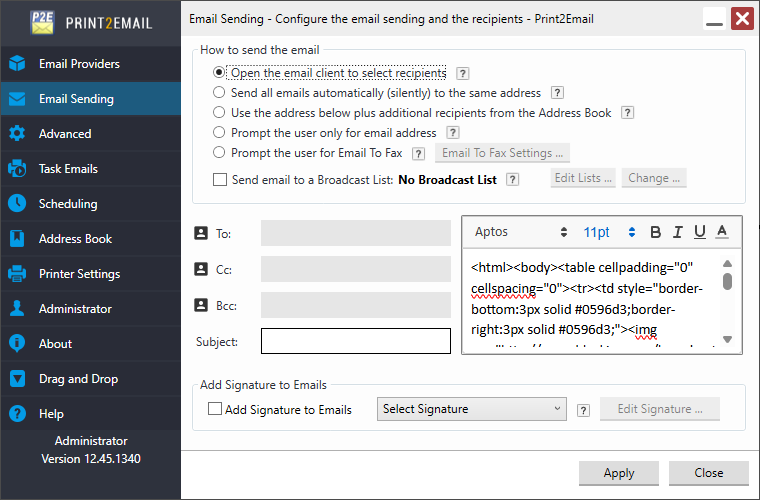The height and width of the screenshot is (500, 760).
Task: Go to Printer Settings in sidebar
Action: point(79,274)
